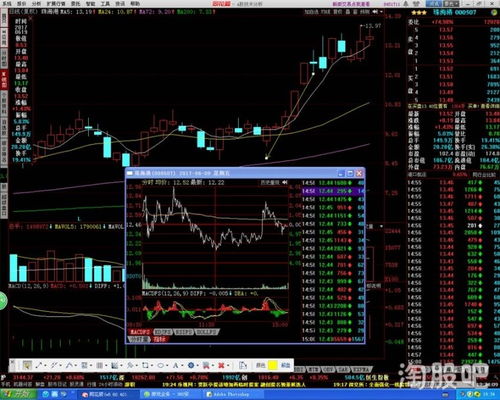Viewport: 500px width, 400px height.
Task: Open the 帮助 menu
Action: (135, 4)
